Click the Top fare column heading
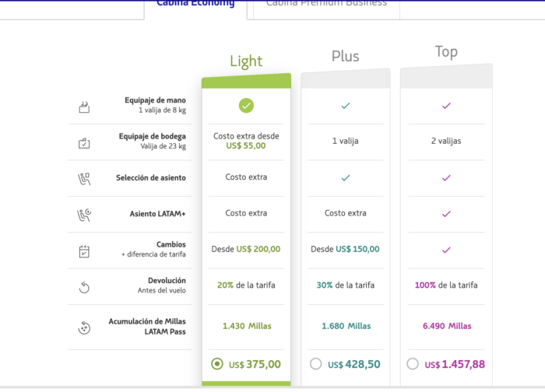Viewport: 545px width, 392px height. point(446,52)
